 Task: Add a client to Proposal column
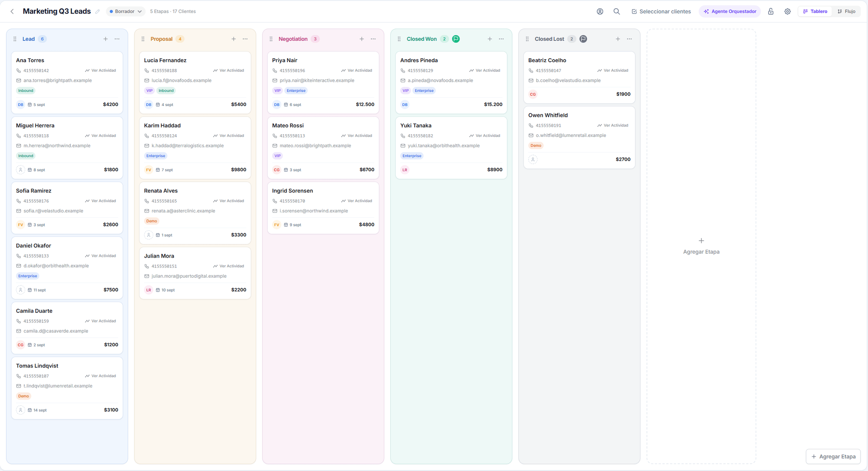tap(234, 39)
